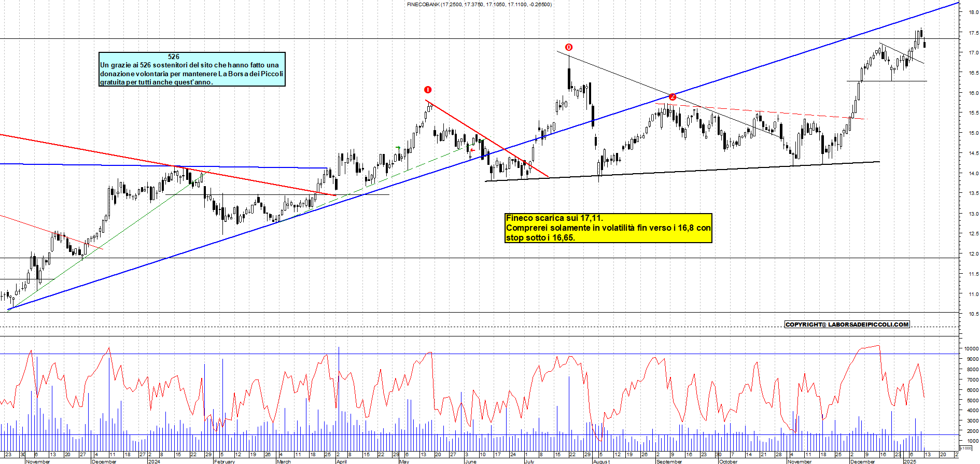Click the red circle marker labeled 1
The image size is (980, 464).
428,90
